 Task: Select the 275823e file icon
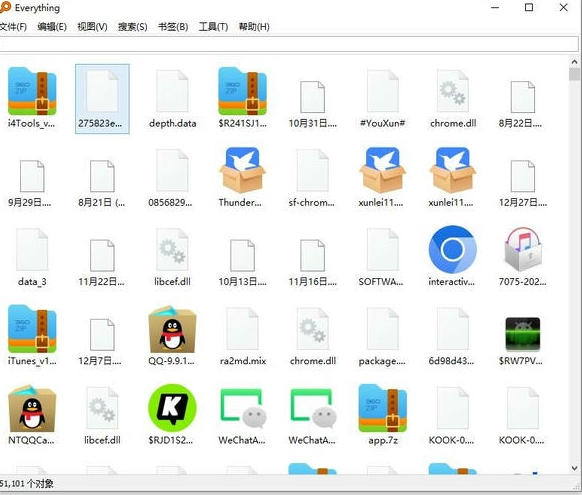pyautogui.click(x=102, y=91)
